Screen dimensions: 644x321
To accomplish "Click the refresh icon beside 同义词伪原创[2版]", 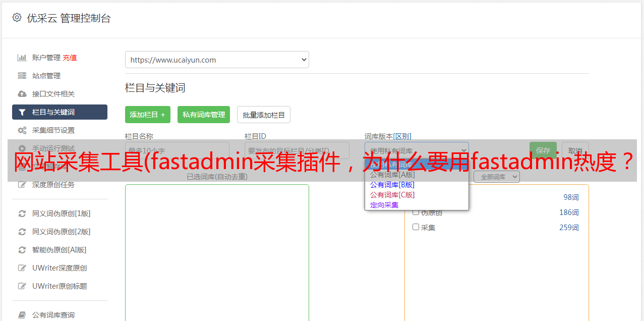I will (x=22, y=232).
